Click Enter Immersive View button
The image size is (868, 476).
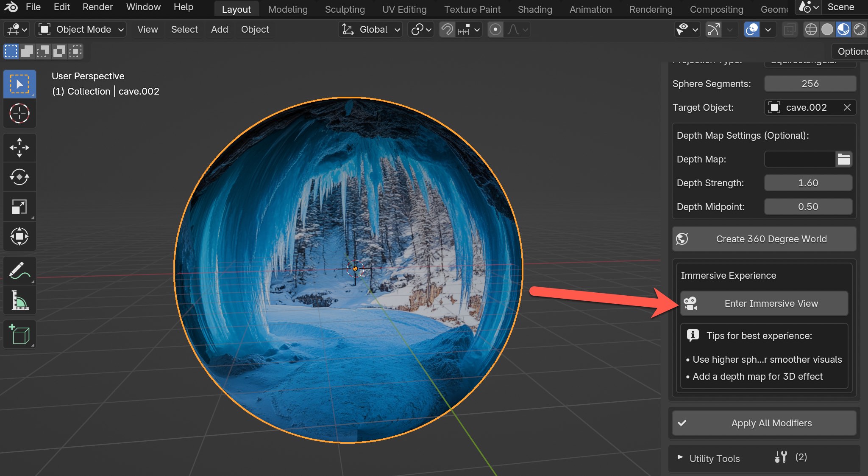pyautogui.click(x=765, y=304)
